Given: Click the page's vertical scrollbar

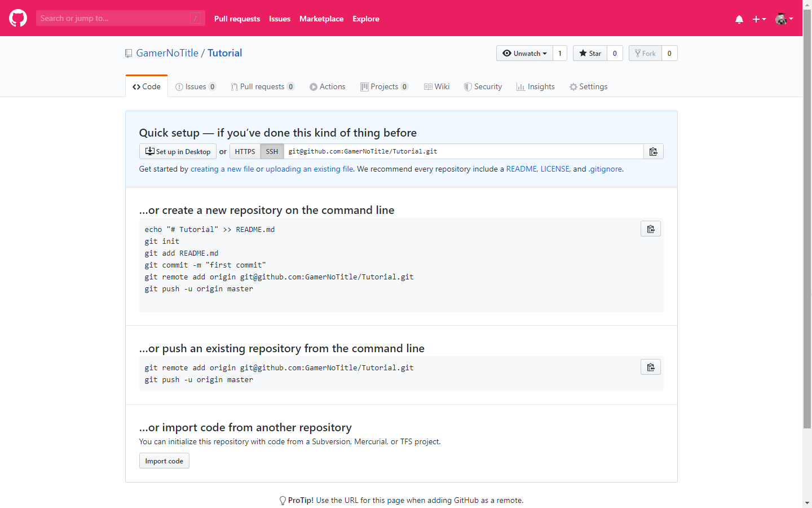Looking at the screenshot, I should pyautogui.click(x=807, y=226).
